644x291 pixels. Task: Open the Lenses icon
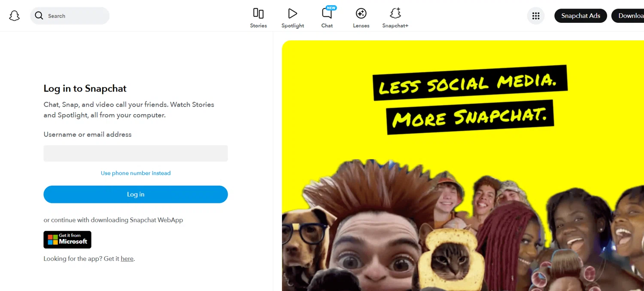tap(361, 13)
